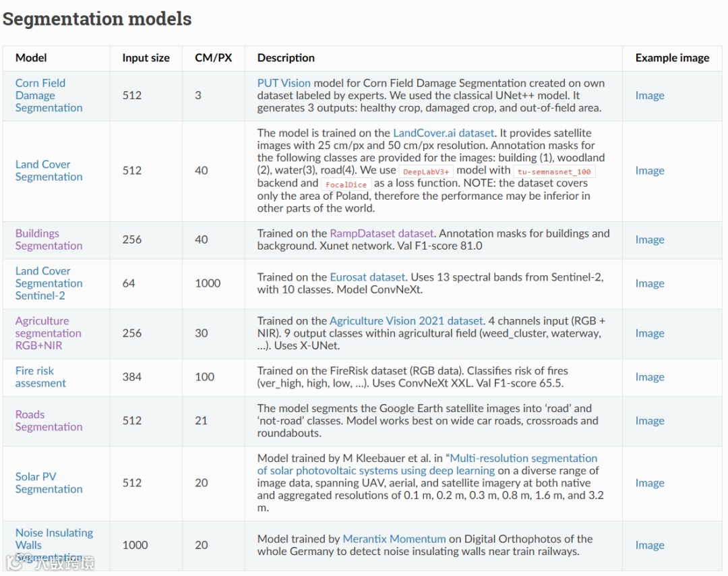The height and width of the screenshot is (576, 728).
Task: Visit the RampDataset dataset link
Action: [382, 233]
